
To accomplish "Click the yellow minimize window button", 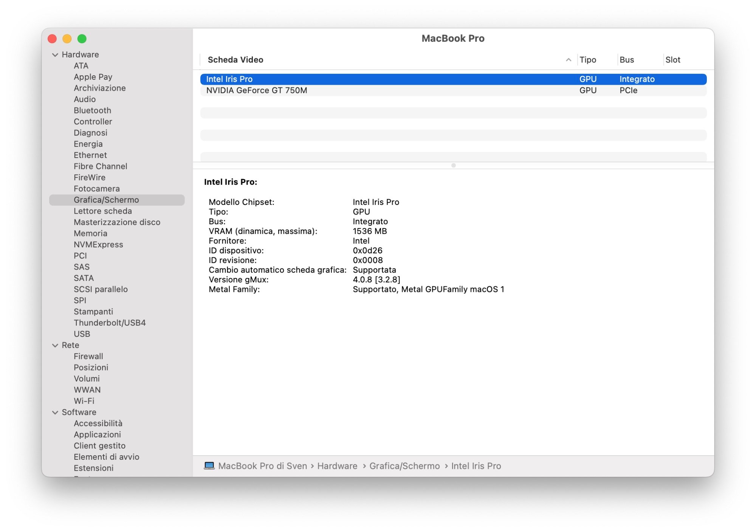I will (67, 39).
